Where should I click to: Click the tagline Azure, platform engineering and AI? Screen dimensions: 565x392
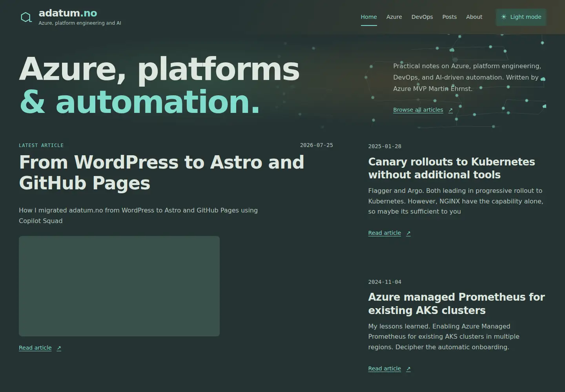click(80, 23)
